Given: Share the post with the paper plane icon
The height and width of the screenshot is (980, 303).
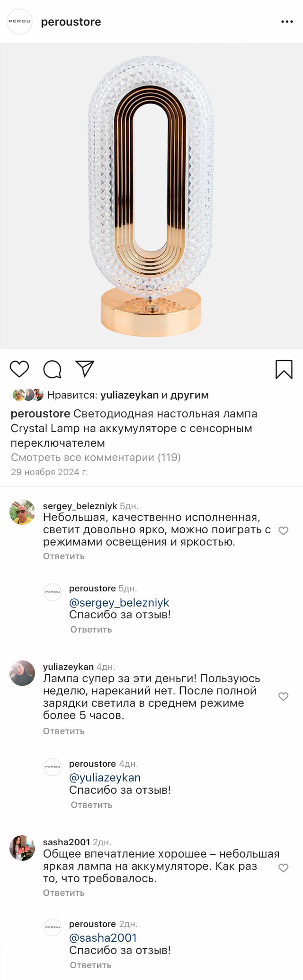Looking at the screenshot, I should 85,369.
